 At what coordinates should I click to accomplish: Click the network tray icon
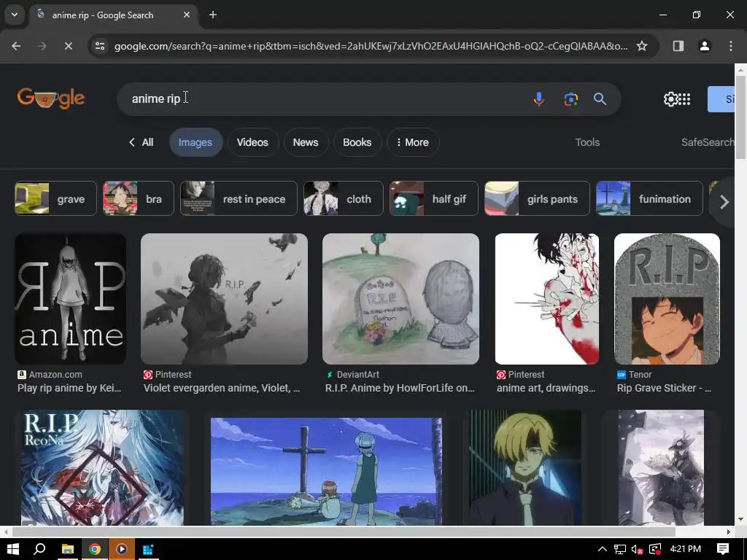click(x=620, y=550)
